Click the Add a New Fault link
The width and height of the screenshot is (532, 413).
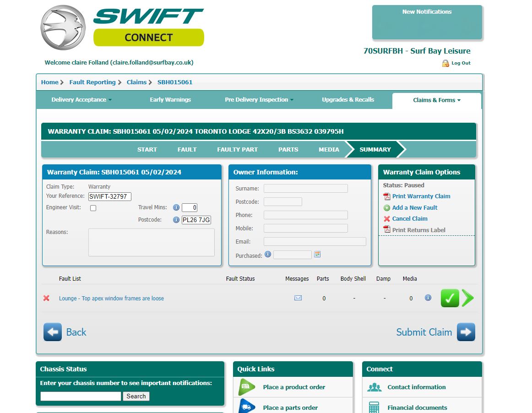pyautogui.click(x=415, y=208)
